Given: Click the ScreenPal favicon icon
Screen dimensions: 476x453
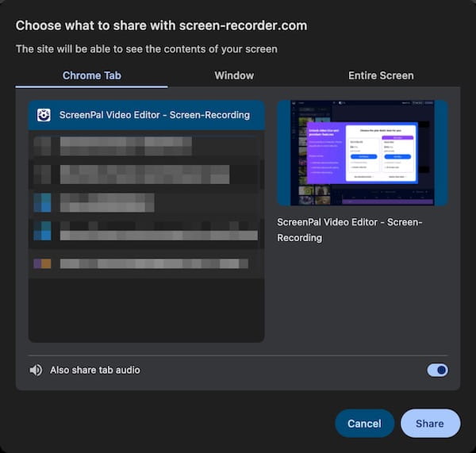Looking at the screenshot, I should point(44,115).
